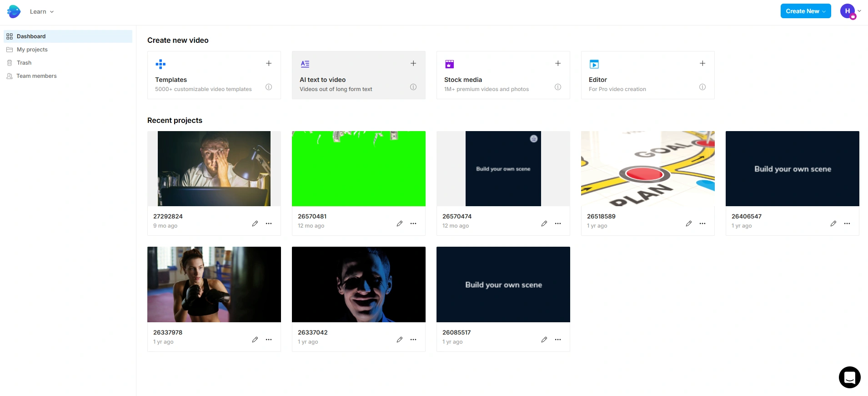The image size is (868, 396).
Task: Open the chat support widget
Action: [x=850, y=377]
